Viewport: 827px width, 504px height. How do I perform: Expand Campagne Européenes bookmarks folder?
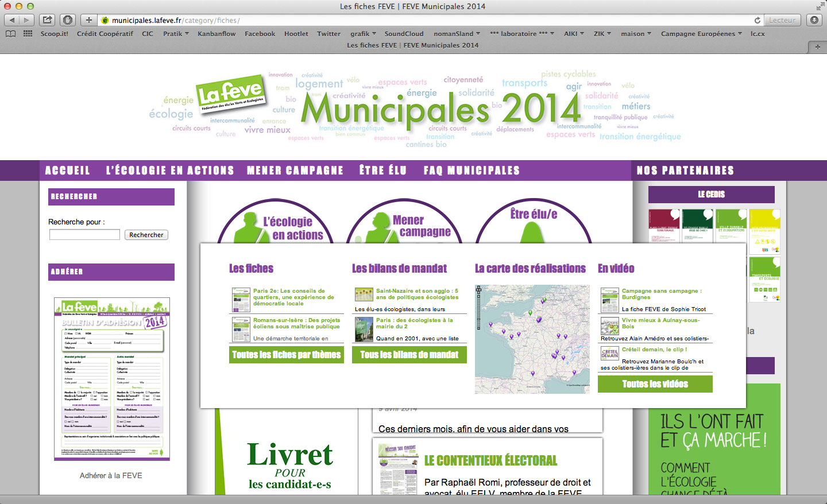coord(701,34)
